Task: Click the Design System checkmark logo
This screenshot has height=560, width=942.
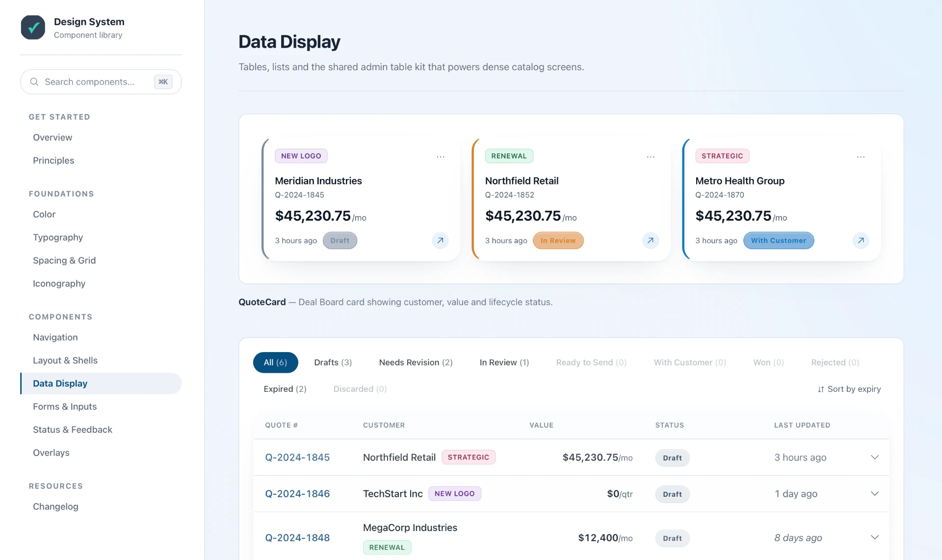Action: tap(33, 27)
